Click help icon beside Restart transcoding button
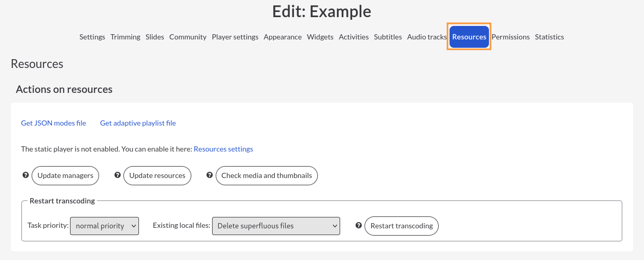The width and height of the screenshot is (644, 260). tap(359, 226)
